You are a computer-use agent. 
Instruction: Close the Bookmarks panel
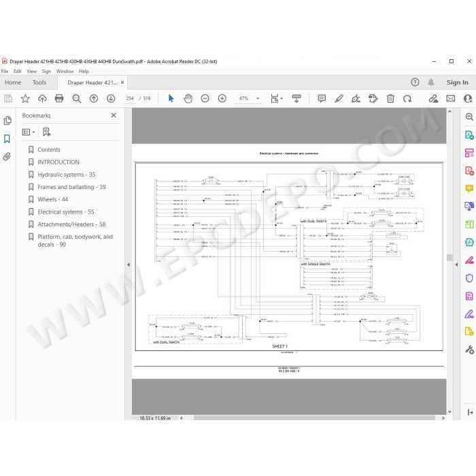tap(114, 115)
